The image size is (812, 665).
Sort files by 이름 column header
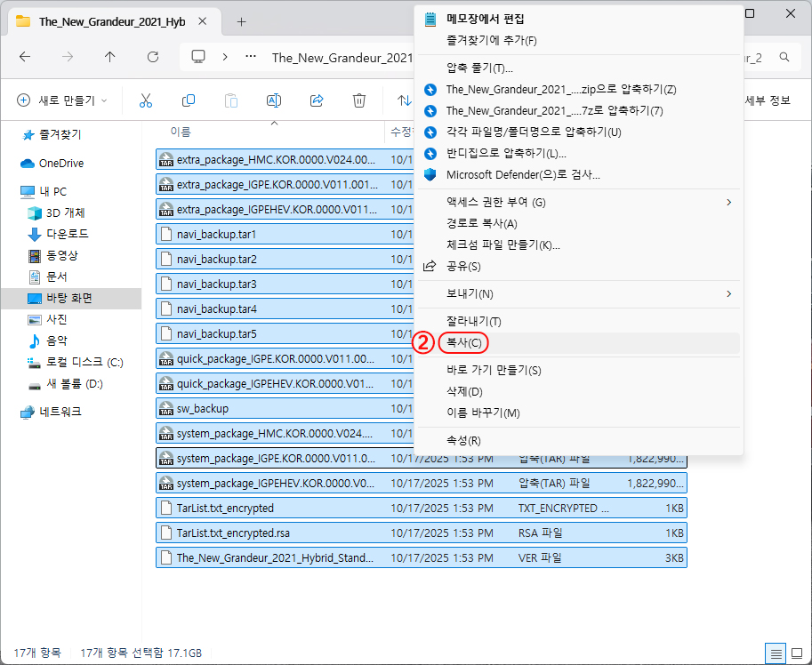(181, 132)
